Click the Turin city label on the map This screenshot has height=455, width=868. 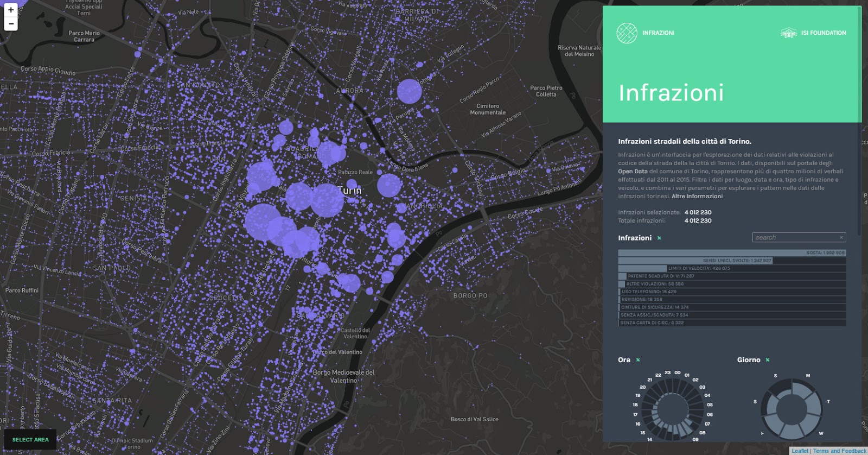coord(349,191)
